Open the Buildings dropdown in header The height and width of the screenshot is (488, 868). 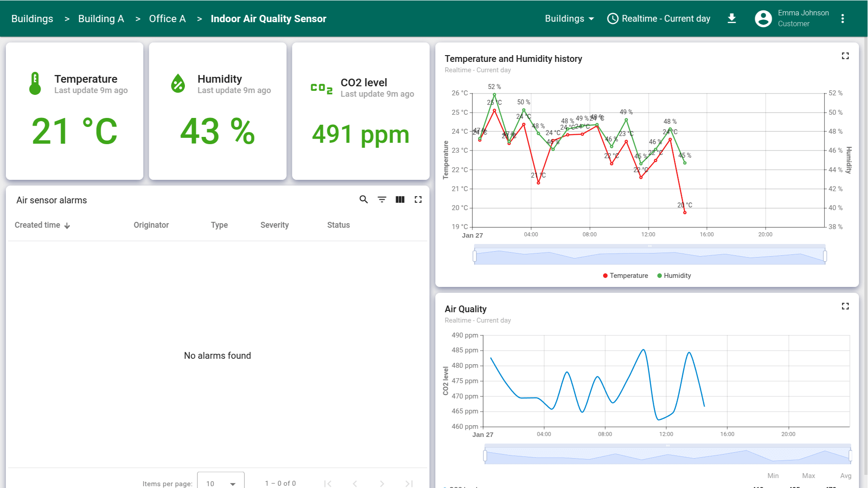569,19
